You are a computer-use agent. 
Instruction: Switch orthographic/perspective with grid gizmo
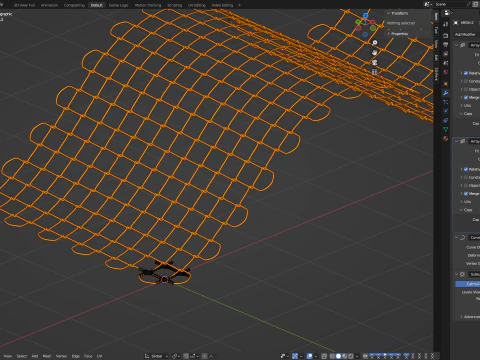(375, 72)
